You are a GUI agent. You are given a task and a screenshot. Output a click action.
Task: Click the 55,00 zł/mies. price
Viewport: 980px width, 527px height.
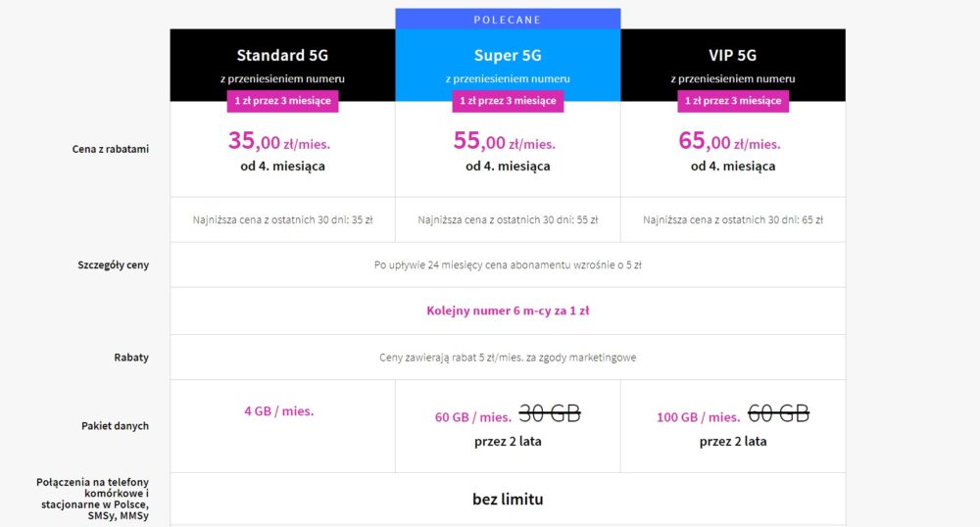pos(505,141)
